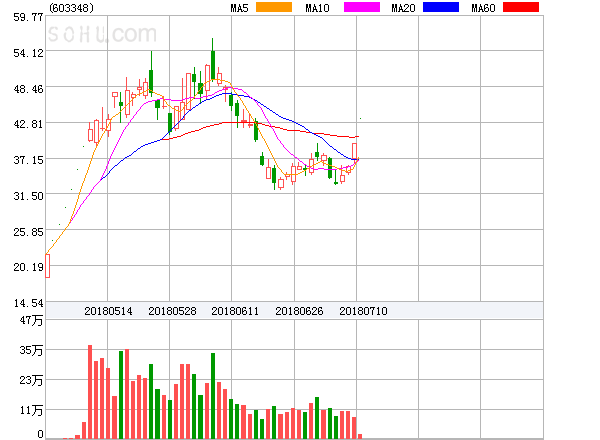Click the 20180626 date marker
This screenshot has width=600, height=440.
tap(299, 312)
